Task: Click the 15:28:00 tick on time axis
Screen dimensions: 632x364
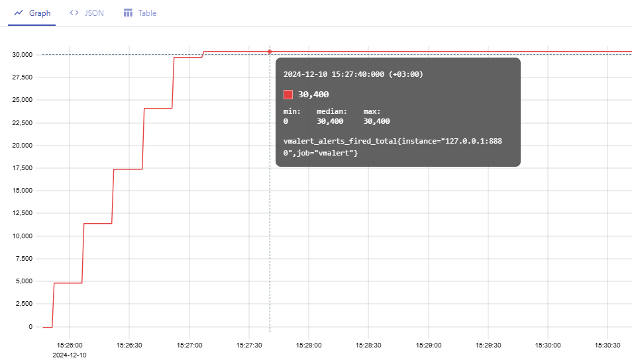Action: pyautogui.click(x=309, y=345)
